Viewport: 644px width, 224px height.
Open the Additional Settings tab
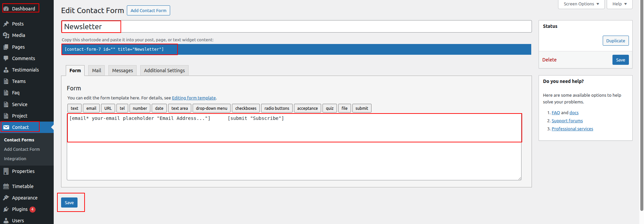(x=164, y=71)
